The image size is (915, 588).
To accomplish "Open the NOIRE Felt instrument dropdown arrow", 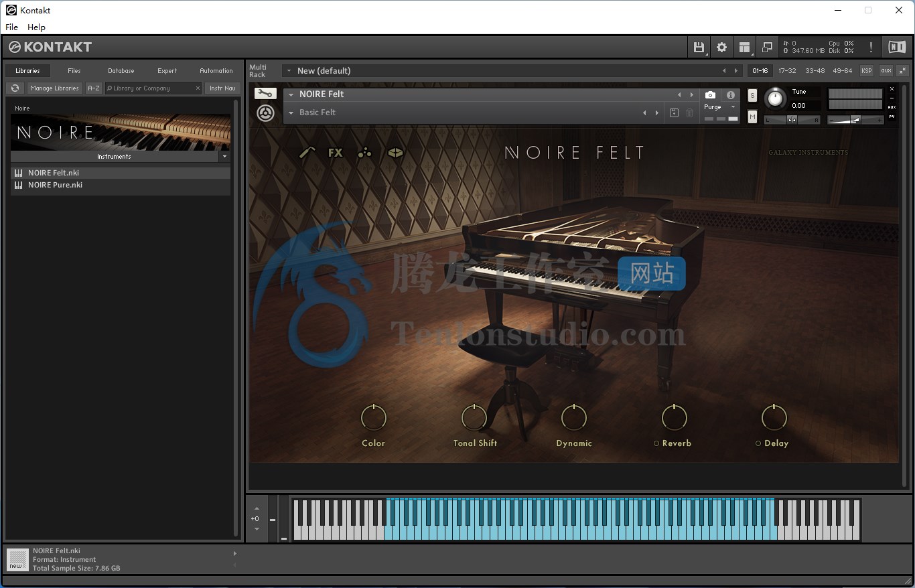I will coord(291,95).
